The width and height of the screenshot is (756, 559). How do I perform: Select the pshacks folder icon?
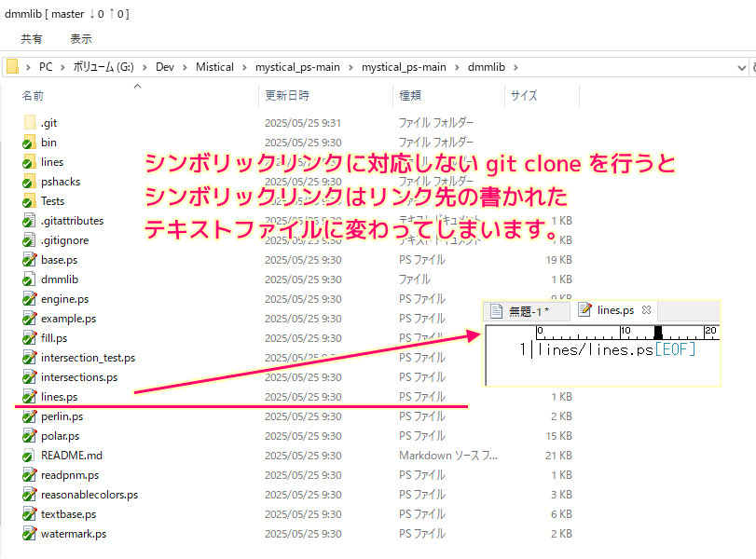(x=30, y=182)
